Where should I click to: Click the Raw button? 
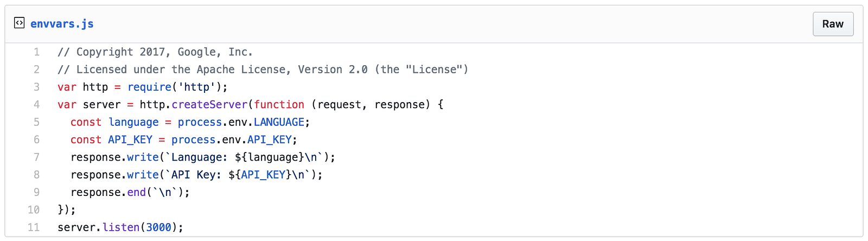pos(833,24)
